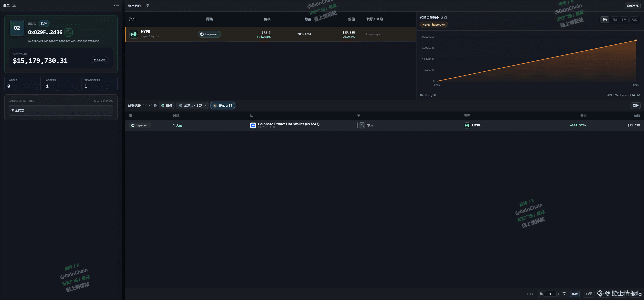Image resolution: width=644 pixels, height=300 pixels.
Task: Click the 首页 first page button
Action: tap(589, 294)
